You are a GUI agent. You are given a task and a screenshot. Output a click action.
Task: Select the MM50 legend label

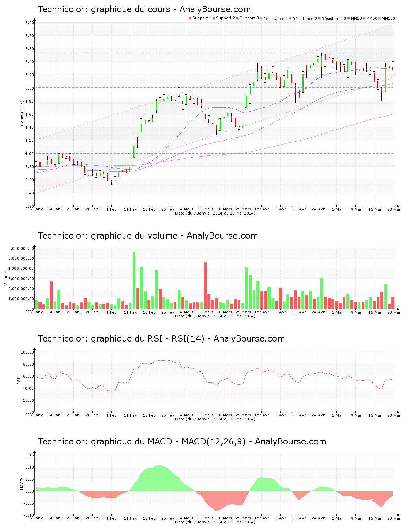pyautogui.click(x=372, y=18)
